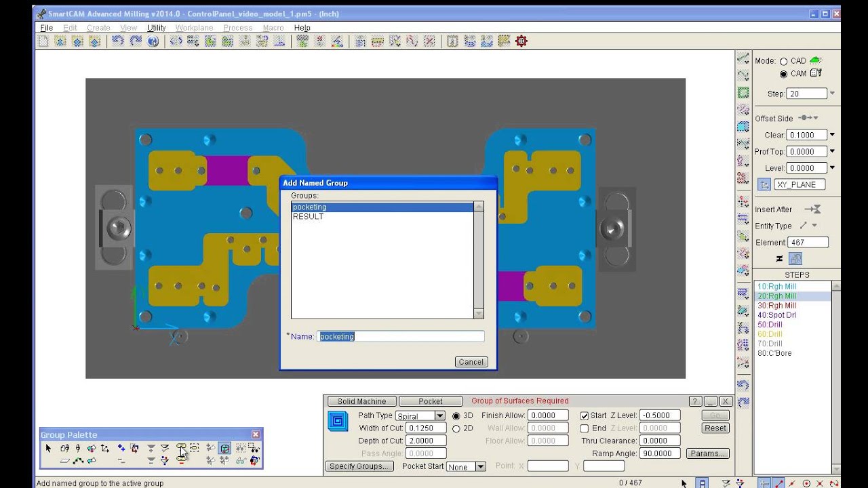Enable the End Z Level checkbox
Image resolution: width=868 pixels, height=488 pixels.
[585, 428]
